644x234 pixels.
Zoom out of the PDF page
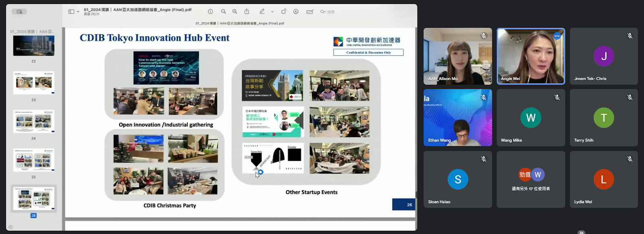tap(223, 12)
